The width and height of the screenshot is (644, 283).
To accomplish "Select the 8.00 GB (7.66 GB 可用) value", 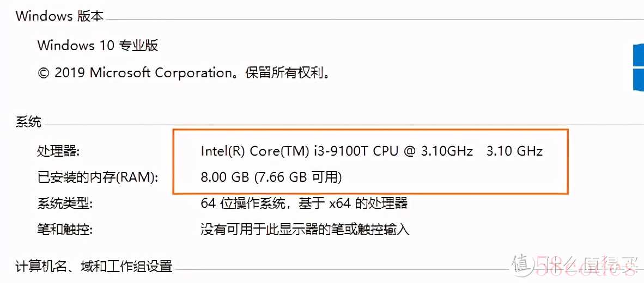I will [x=271, y=177].
